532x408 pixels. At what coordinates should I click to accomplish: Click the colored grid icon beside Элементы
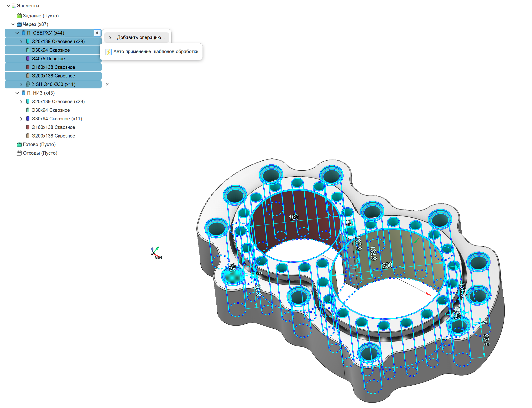(x=14, y=5)
